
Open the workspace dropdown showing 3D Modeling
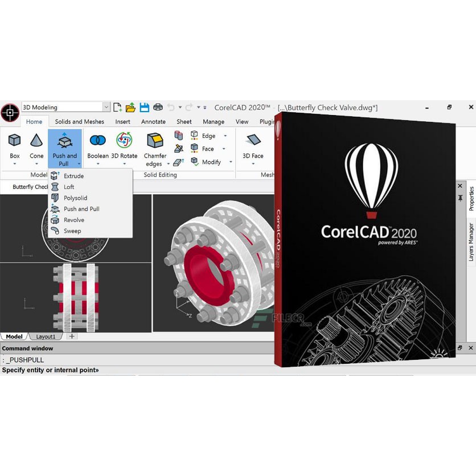click(106, 106)
